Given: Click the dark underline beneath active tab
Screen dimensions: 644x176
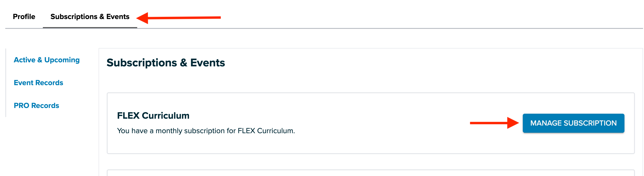Looking at the screenshot, I should (x=90, y=27).
